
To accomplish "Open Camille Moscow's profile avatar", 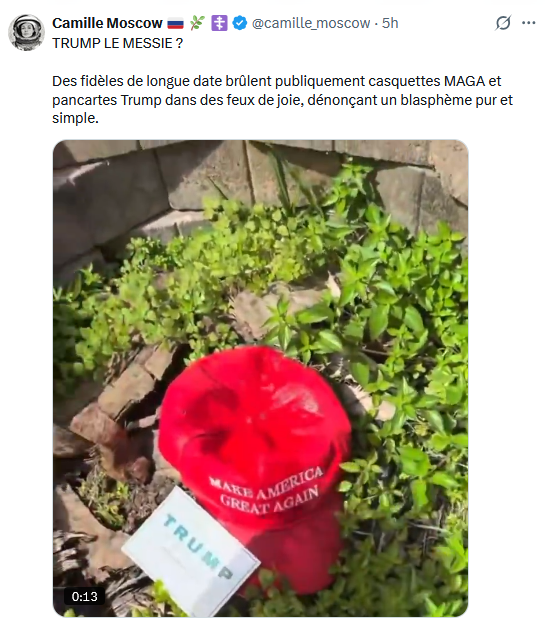I will [x=27, y=32].
